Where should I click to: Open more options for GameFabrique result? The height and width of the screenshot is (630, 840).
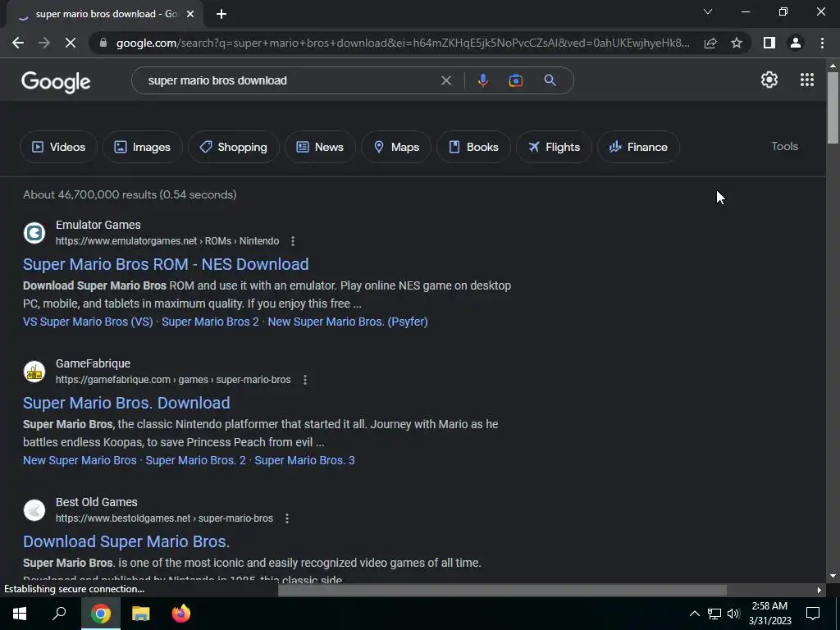point(305,380)
